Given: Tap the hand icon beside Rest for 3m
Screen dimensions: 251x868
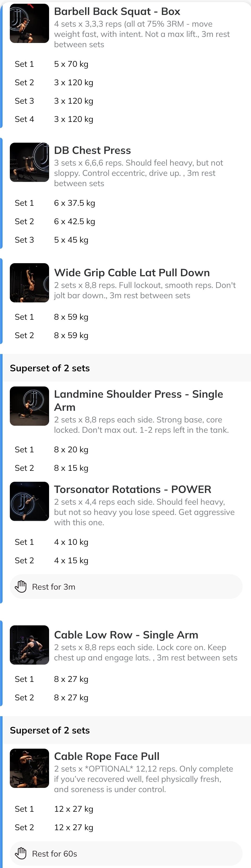Looking at the screenshot, I should tap(21, 586).
